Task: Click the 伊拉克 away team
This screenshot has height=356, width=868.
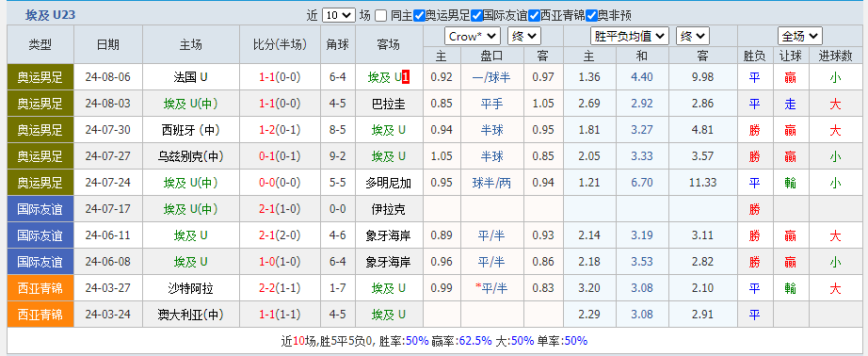Action: tap(389, 209)
